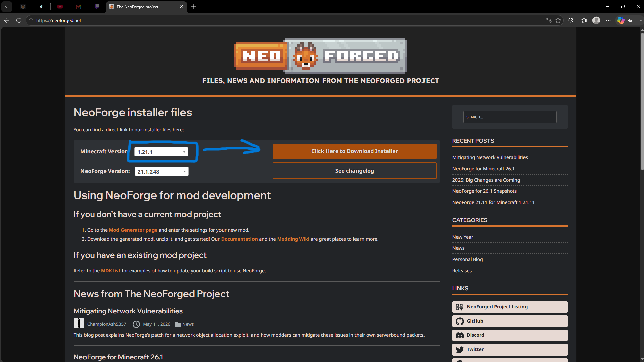Open recent post Mitigating Network Vulnerabilities
The height and width of the screenshot is (362, 644).
490,157
